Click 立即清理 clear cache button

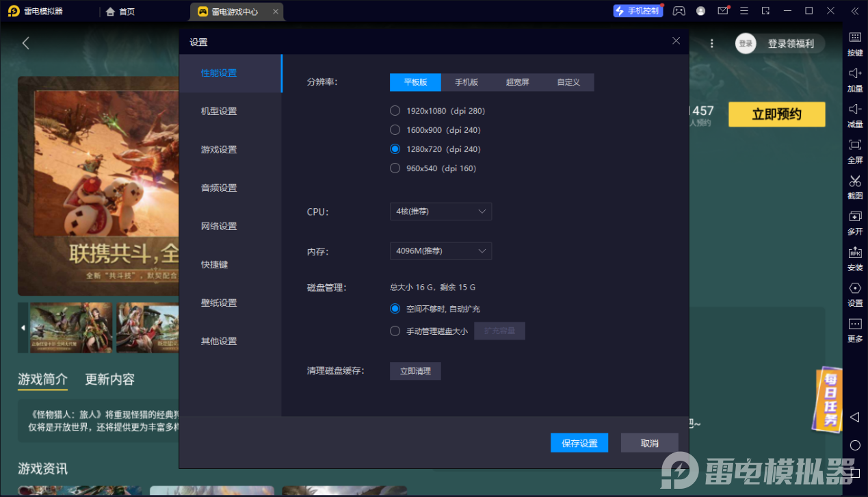(x=415, y=371)
